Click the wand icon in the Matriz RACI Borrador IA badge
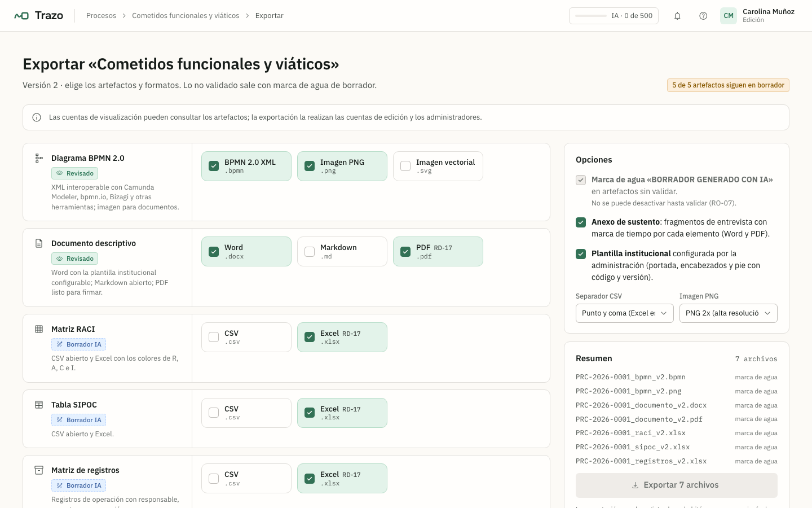812x508 pixels. coord(59,344)
